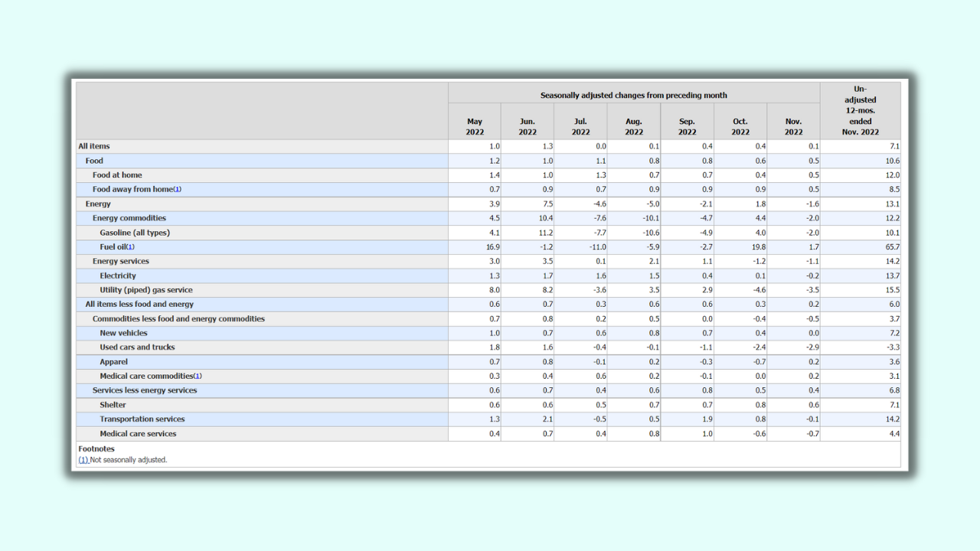
Task: Click the 'Not seasonally adjusted.' footnote text
Action: click(129, 460)
